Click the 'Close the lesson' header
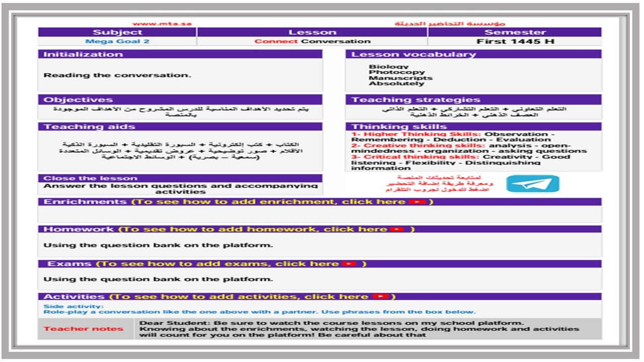644x362 pixels. (x=181, y=178)
